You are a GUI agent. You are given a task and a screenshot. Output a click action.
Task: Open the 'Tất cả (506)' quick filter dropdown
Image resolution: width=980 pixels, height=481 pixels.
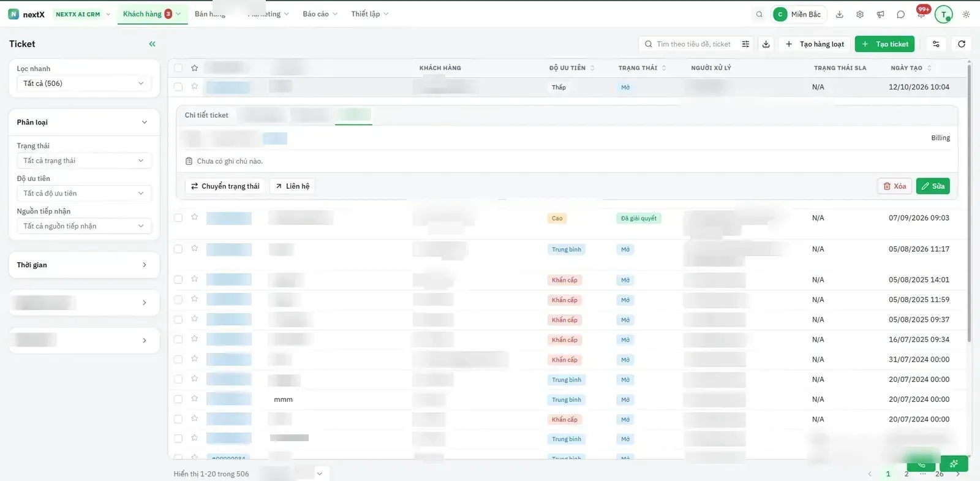coord(84,83)
